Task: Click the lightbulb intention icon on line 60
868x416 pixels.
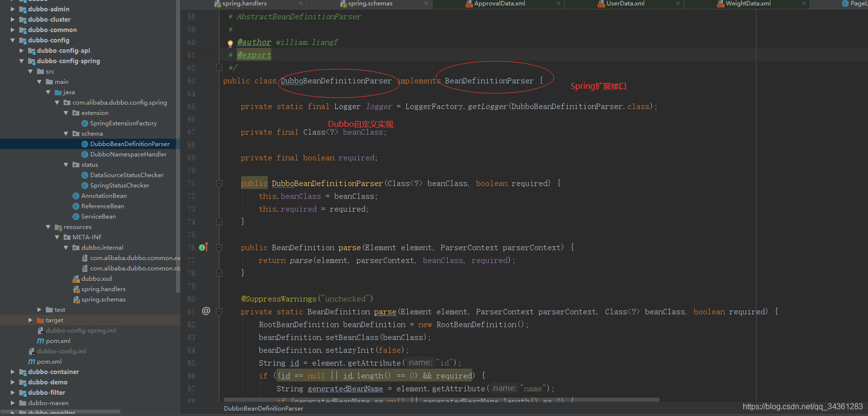Action: (230, 43)
